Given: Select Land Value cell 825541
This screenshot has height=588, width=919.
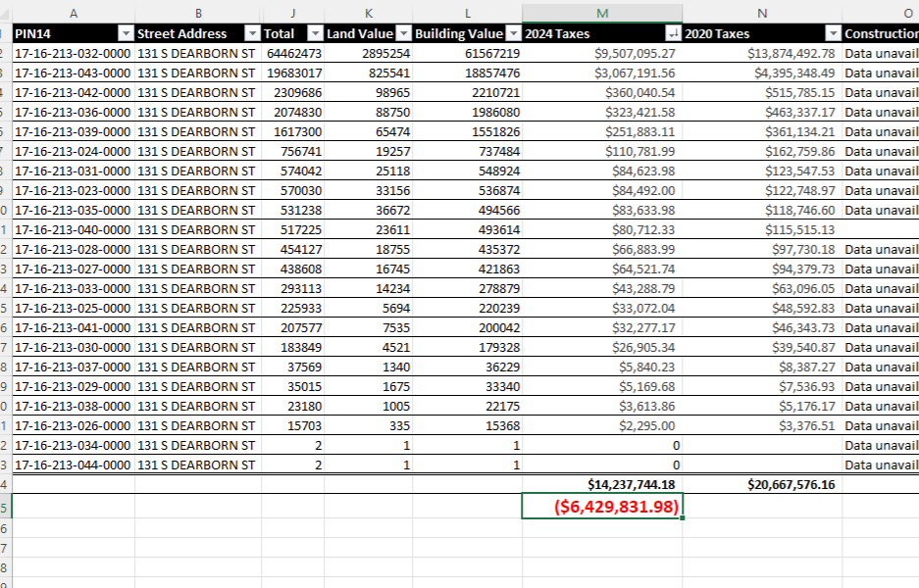Looking at the screenshot, I should (368, 73).
